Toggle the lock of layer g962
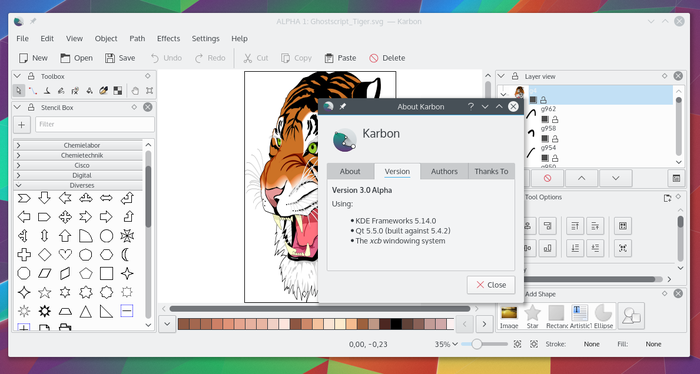This screenshot has height=374, width=700. click(554, 120)
